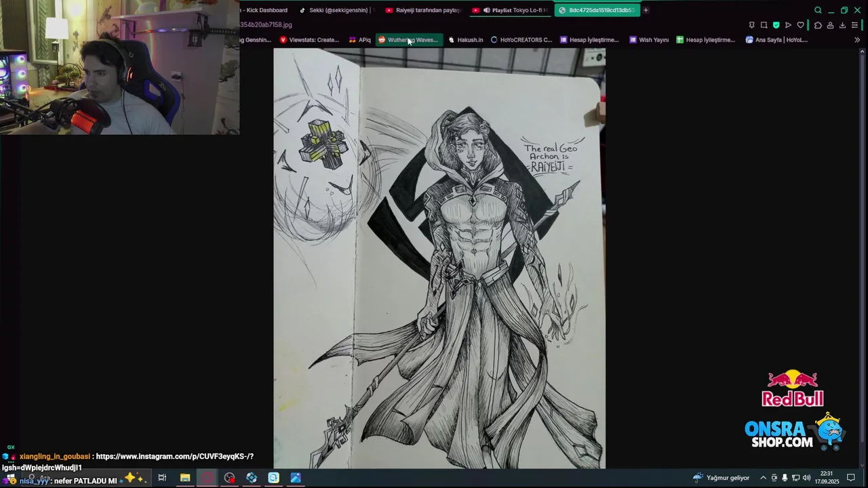Click the Instagram link in chat overlay
This screenshot has height=488, width=868.
click(x=129, y=462)
